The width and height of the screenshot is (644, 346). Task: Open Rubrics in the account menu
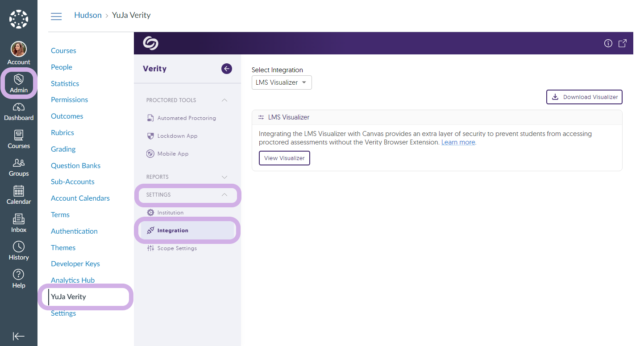[62, 133]
